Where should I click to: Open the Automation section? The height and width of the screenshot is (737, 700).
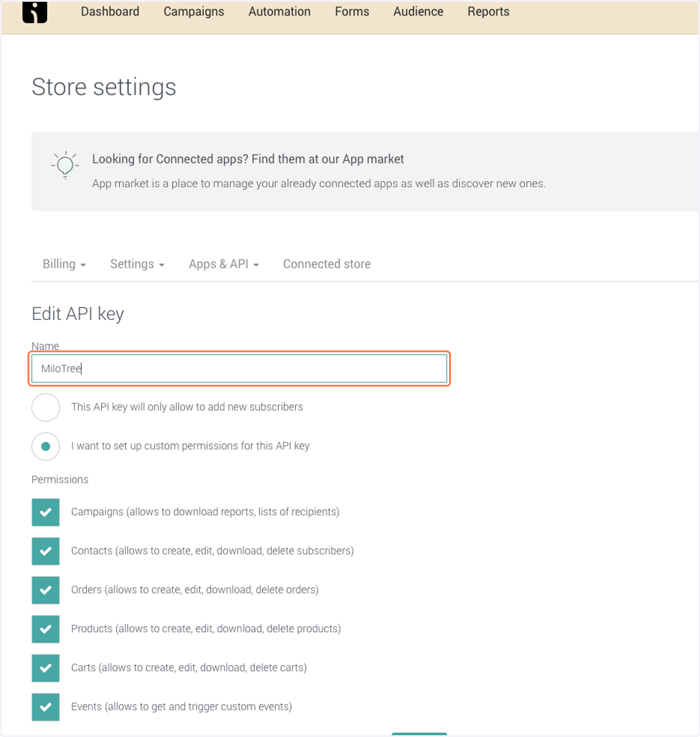(279, 12)
